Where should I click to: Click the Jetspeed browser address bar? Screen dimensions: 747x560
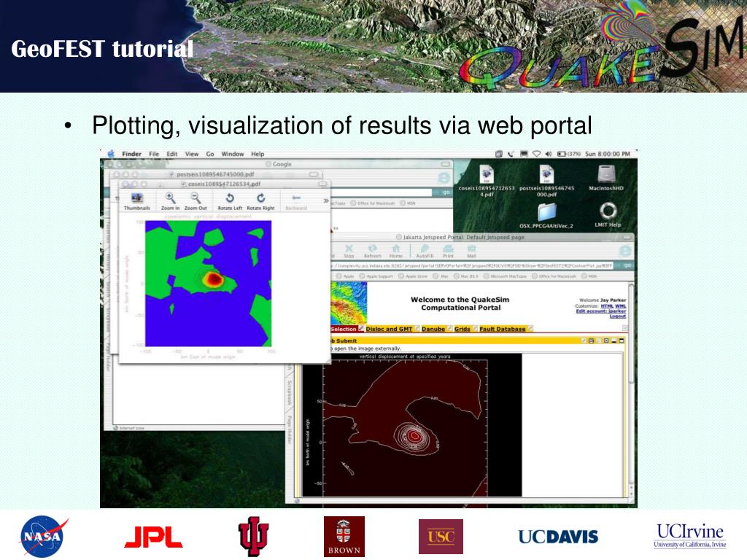pyautogui.click(x=472, y=265)
